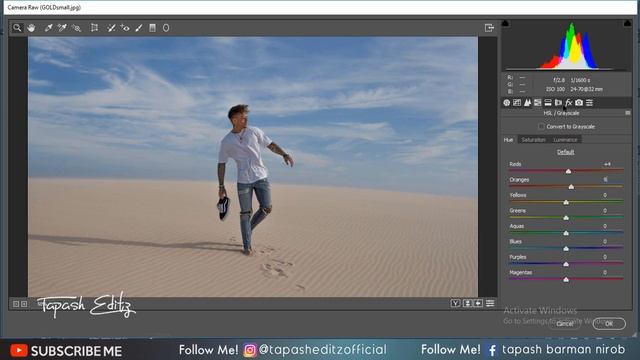
Task: Select the Zoom tool
Action: coord(17,28)
